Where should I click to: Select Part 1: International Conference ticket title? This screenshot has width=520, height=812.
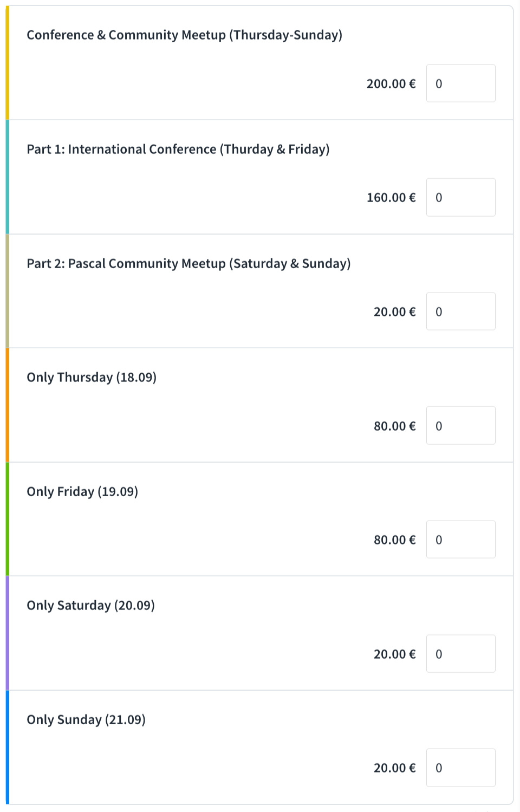178,150
